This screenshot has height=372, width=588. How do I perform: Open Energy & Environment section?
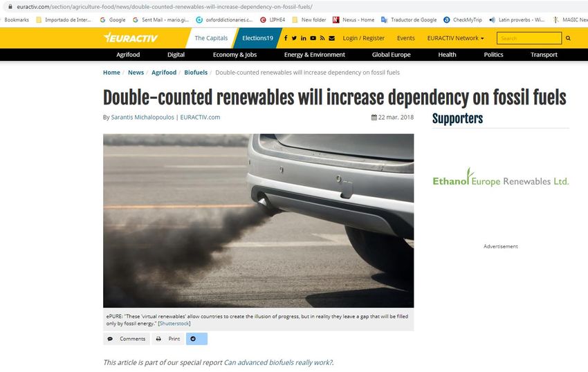pyautogui.click(x=314, y=55)
